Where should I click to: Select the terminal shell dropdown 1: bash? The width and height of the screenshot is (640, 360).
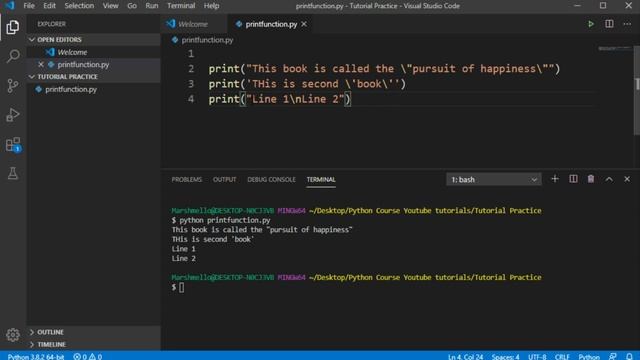[x=493, y=180]
